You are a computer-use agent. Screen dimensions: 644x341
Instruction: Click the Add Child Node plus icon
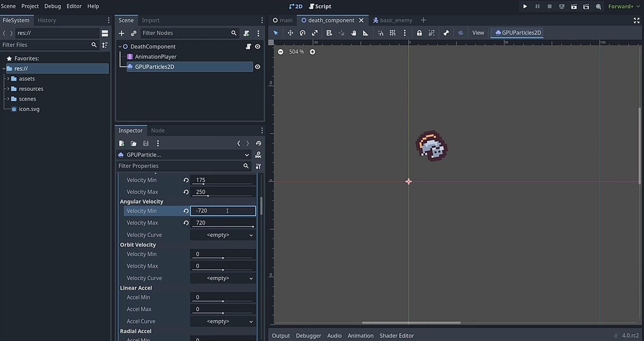tap(121, 33)
